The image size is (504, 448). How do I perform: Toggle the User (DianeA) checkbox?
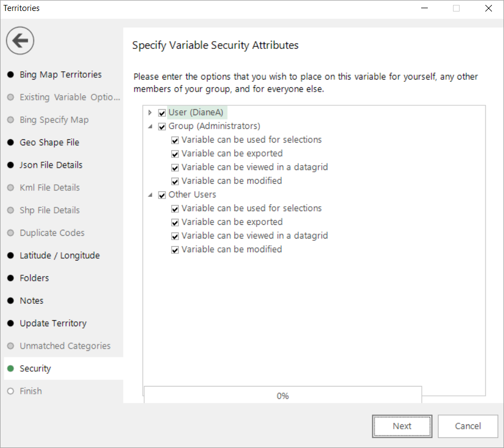pyautogui.click(x=162, y=113)
